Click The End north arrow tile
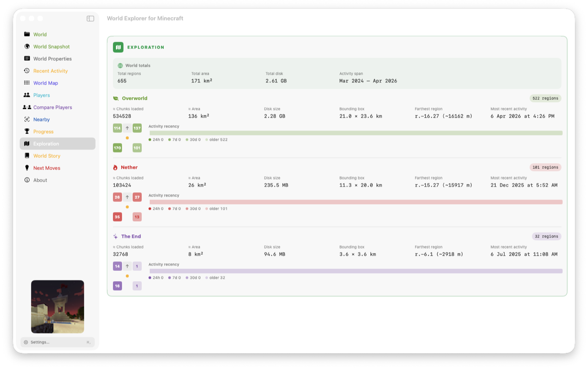The image size is (588, 368). tap(127, 266)
